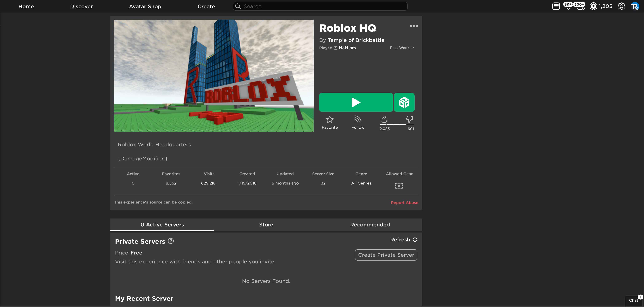Switch to the Recommended tab
This screenshot has height=307, width=644.
click(x=370, y=225)
